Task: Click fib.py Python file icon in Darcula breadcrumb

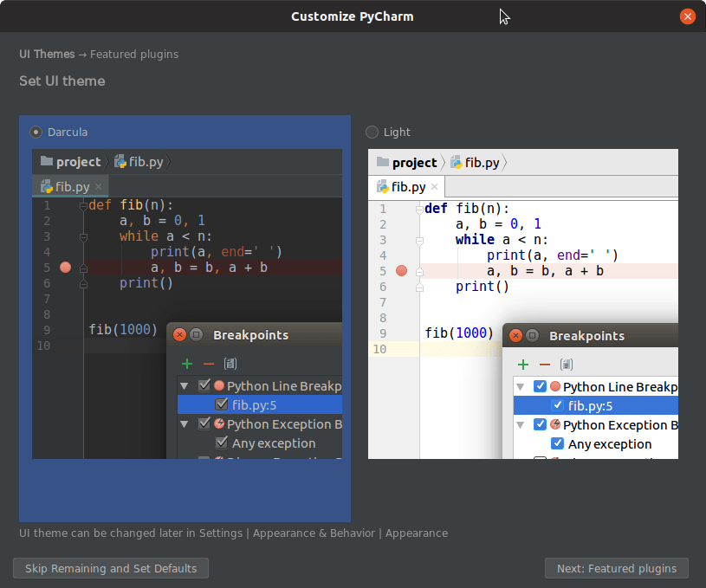Action: (x=120, y=161)
